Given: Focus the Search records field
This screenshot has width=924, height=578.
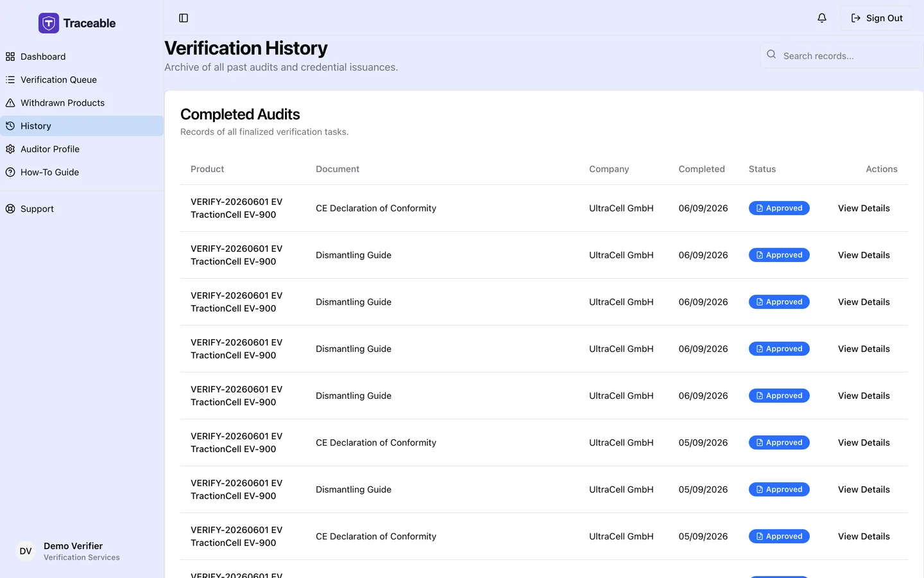Looking at the screenshot, I should click(x=842, y=56).
